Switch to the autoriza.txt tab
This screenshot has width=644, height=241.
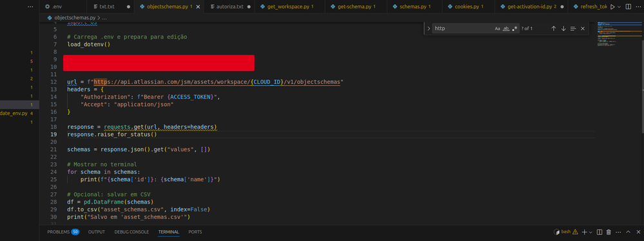pyautogui.click(x=229, y=7)
